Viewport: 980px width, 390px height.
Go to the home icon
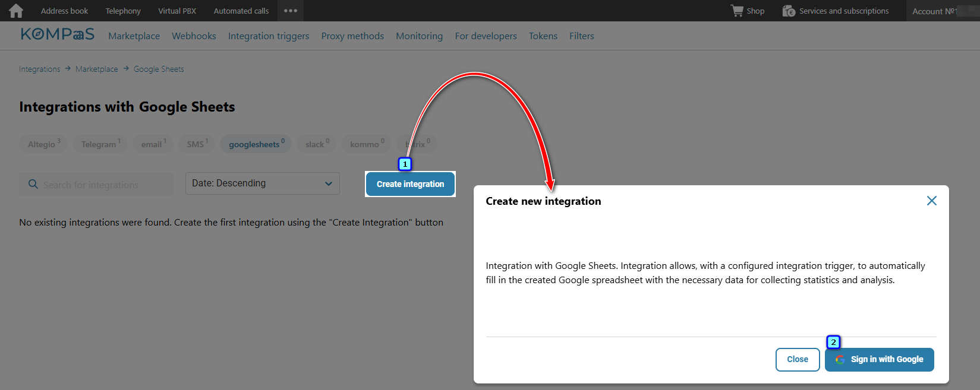tap(16, 11)
